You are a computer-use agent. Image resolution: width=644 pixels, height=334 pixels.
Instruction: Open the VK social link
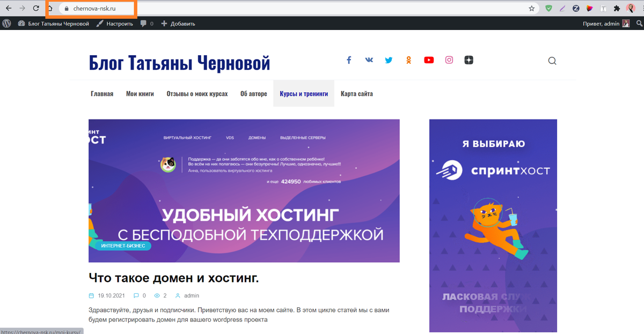click(369, 61)
